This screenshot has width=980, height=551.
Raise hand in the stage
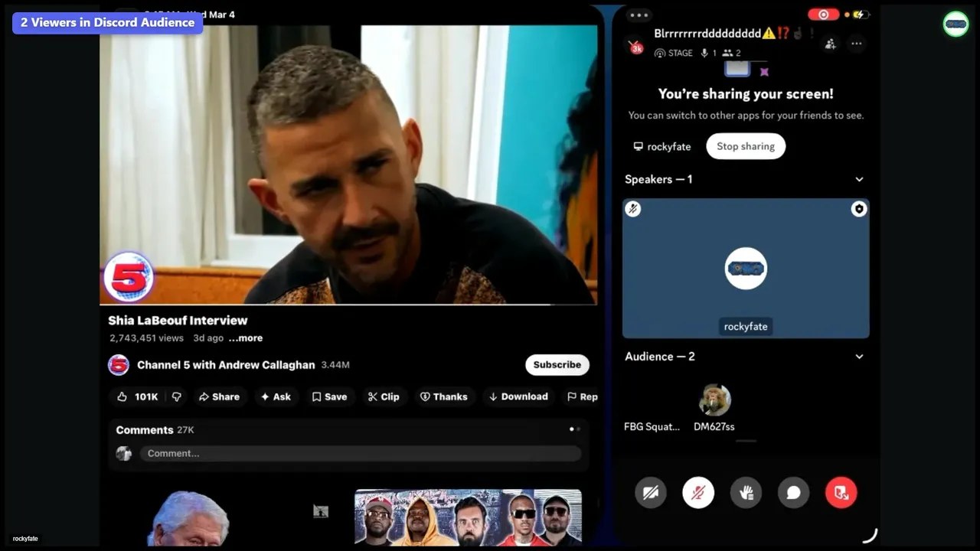pyautogui.click(x=746, y=493)
